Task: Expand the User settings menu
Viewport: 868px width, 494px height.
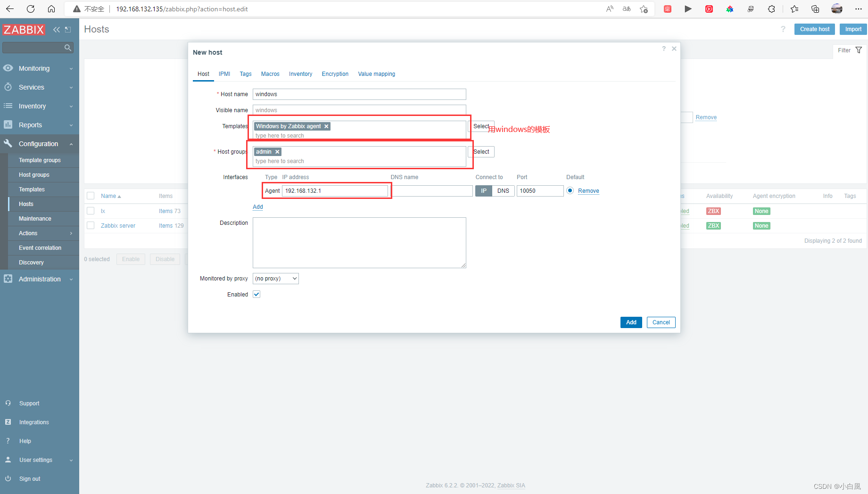Action: (x=40, y=460)
